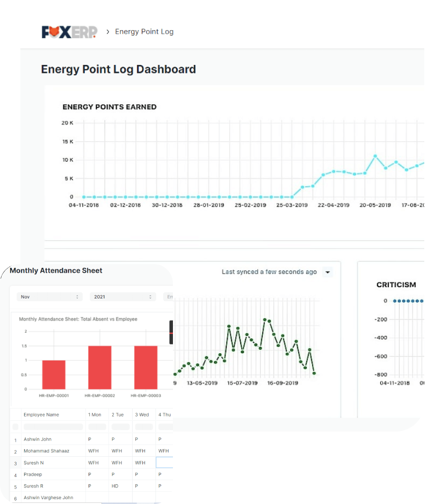
Task: Click the red bar for HR-EMP-00003
Action: point(146,368)
